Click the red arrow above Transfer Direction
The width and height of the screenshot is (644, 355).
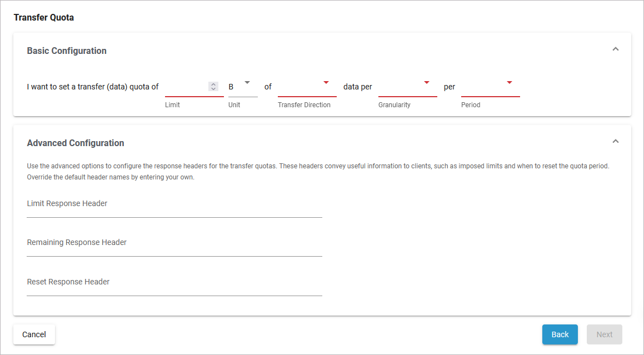coord(326,83)
